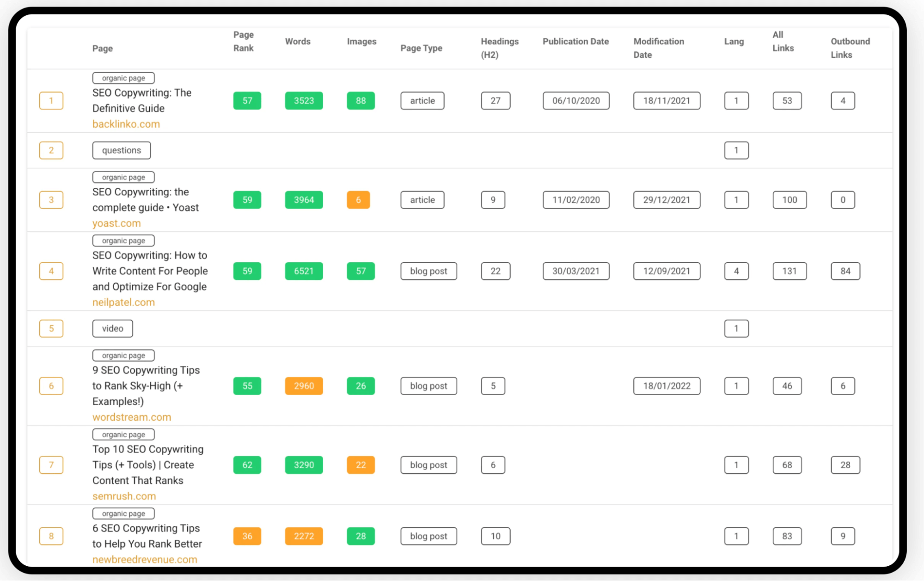
Task: Click green 3523 words badge
Action: 303,101
